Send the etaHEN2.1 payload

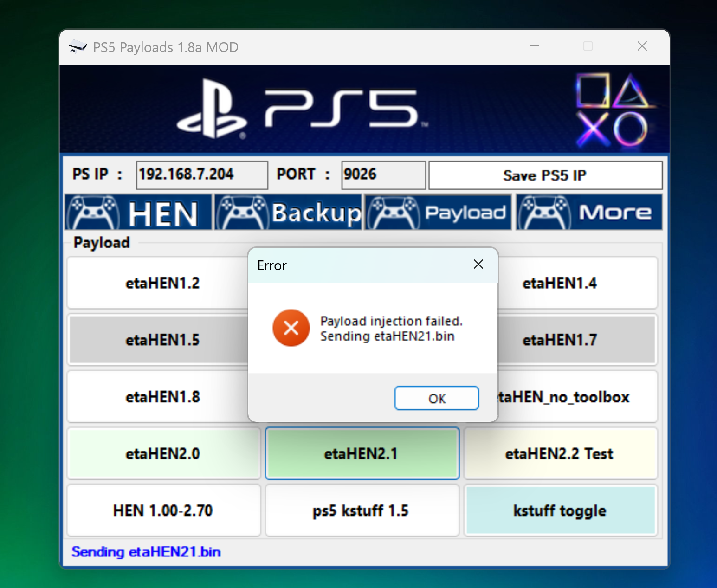pos(362,453)
